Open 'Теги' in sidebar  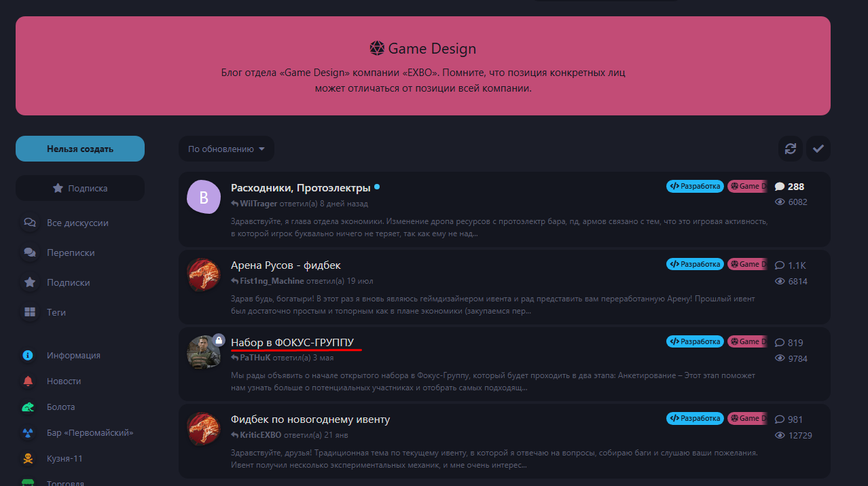click(56, 312)
